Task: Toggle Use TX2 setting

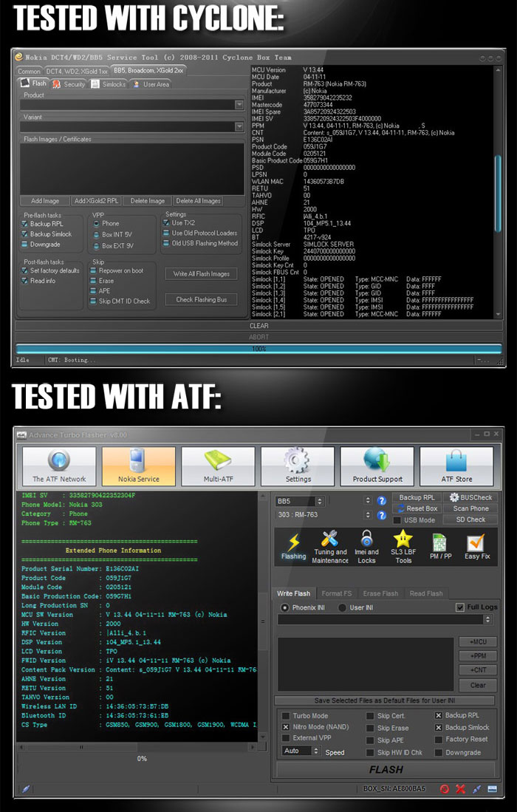Action: point(166,222)
